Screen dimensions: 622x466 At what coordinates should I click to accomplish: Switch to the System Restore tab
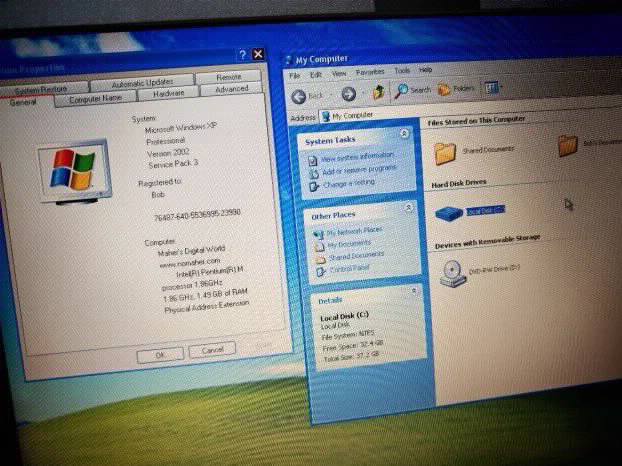[x=41, y=89]
